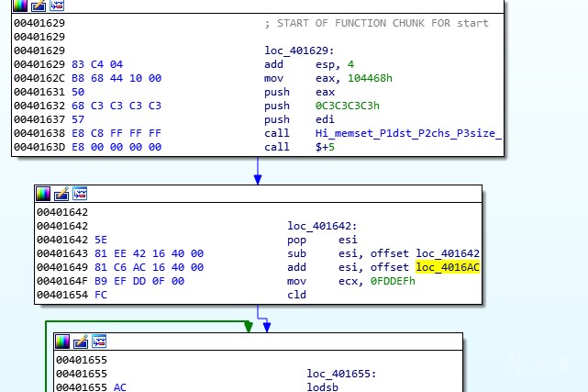Select add esp, 4 instruction

pyautogui.click(x=309, y=64)
